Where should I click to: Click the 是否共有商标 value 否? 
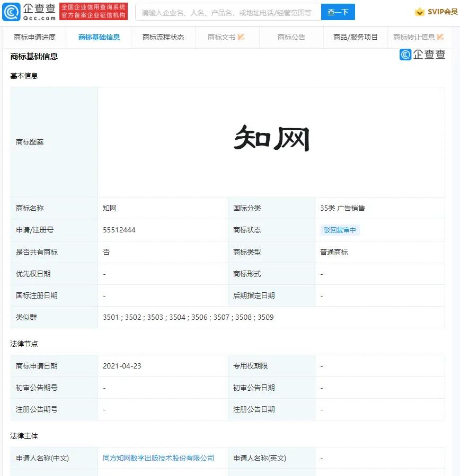tap(106, 252)
